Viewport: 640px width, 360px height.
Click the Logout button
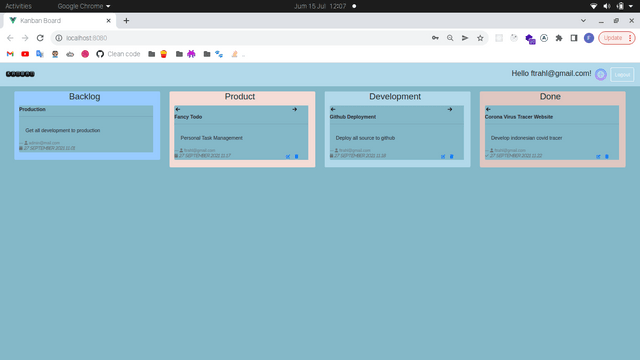(x=622, y=74)
